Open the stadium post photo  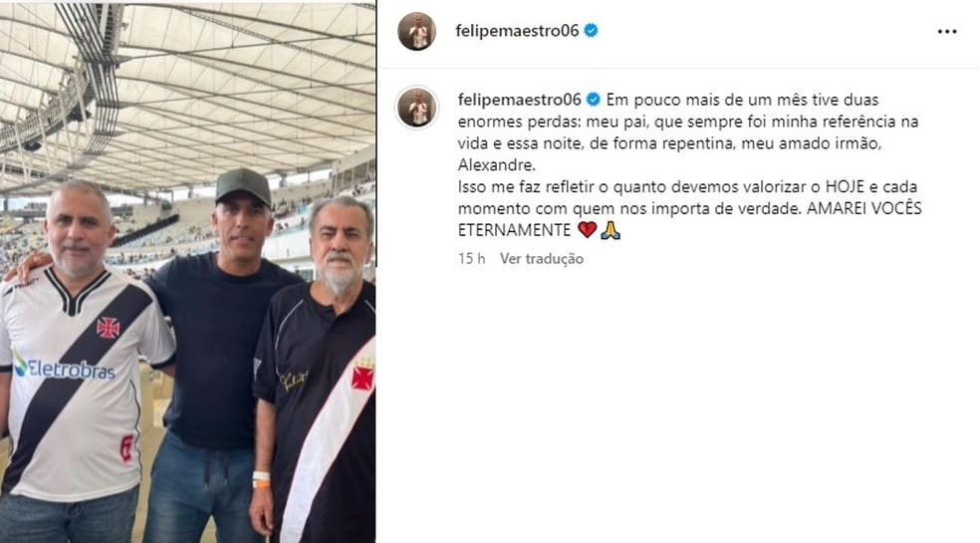click(187, 271)
